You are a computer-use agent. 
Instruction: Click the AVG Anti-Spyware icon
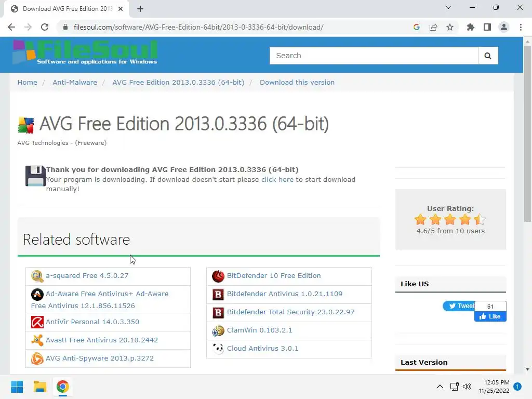tap(37, 358)
